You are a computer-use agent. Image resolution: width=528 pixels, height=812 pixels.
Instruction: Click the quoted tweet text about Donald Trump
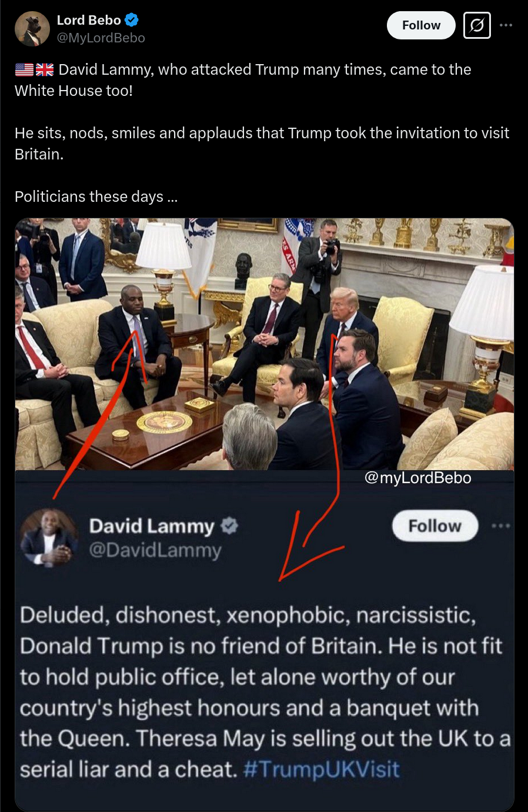(265, 692)
